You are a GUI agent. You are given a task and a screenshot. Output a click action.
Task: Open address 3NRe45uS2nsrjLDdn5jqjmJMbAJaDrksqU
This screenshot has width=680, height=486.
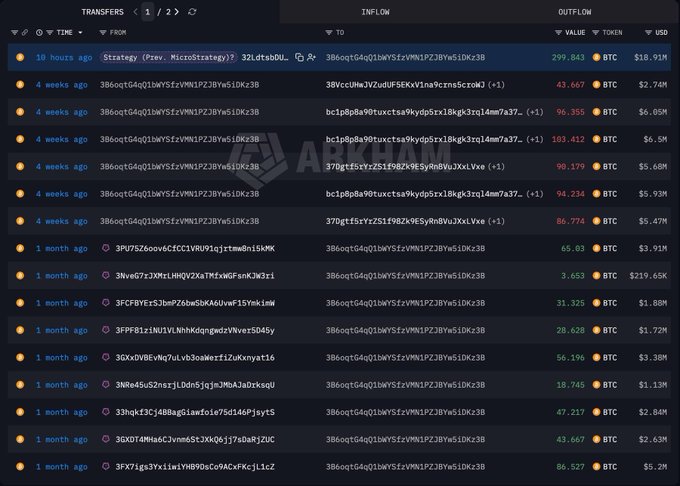tap(195, 385)
